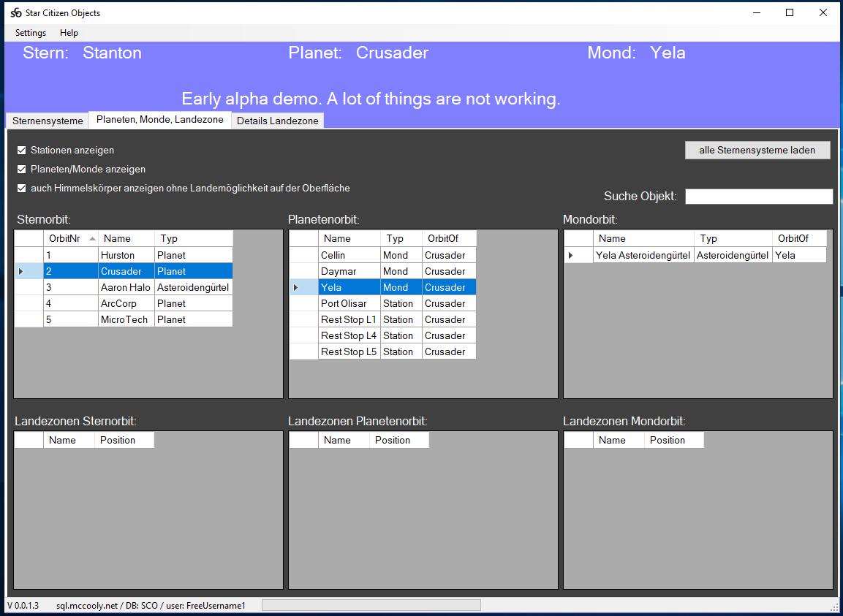Screen dimensions: 843x616
Task: Click row selector arrow beside Yela Asteroidengürtel
Action: click(x=579, y=255)
